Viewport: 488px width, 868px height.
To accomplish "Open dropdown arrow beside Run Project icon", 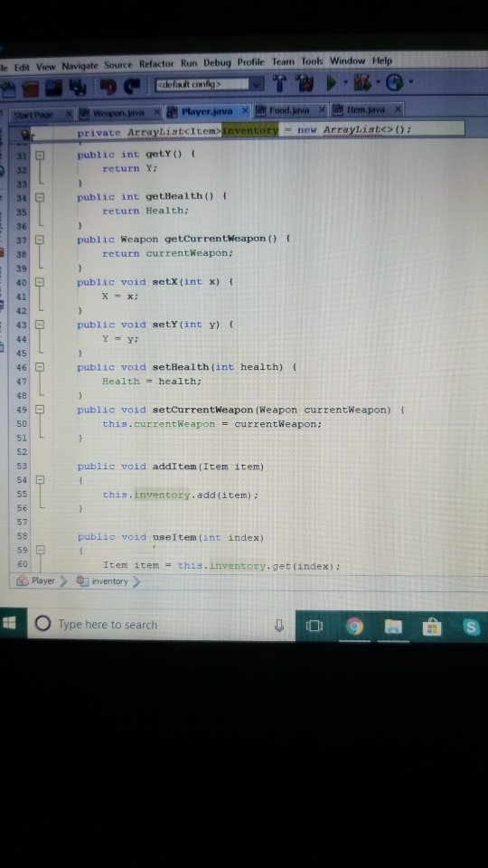I will (x=344, y=83).
